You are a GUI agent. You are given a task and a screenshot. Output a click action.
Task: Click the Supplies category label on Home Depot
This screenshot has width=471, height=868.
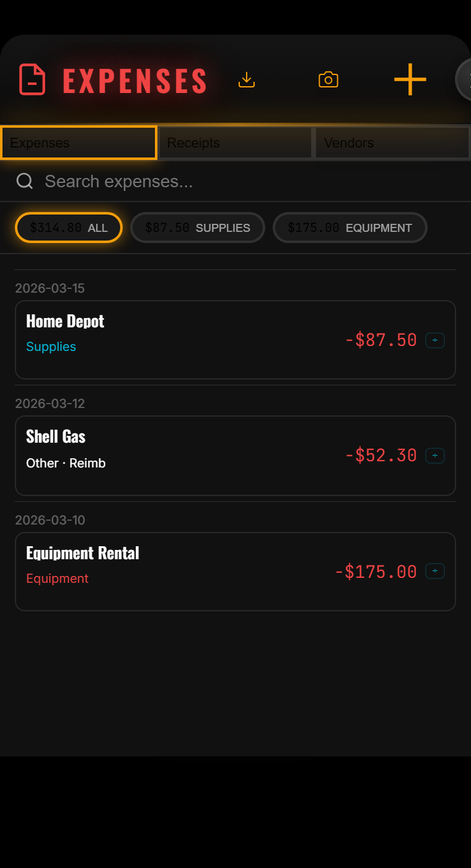click(51, 347)
